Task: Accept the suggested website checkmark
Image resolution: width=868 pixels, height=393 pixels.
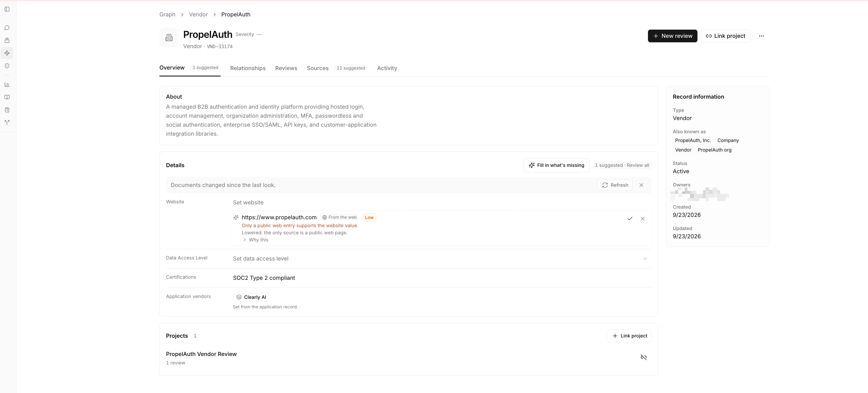Action: tap(629, 219)
